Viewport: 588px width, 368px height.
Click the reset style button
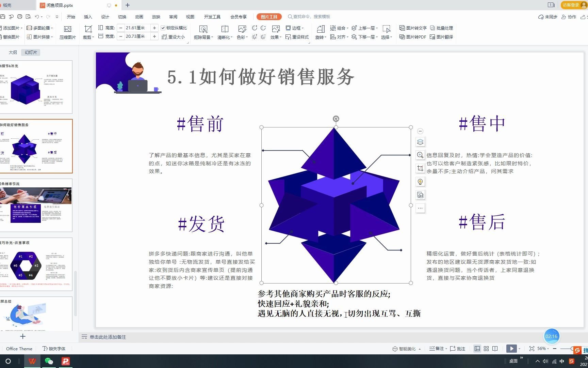click(x=297, y=37)
